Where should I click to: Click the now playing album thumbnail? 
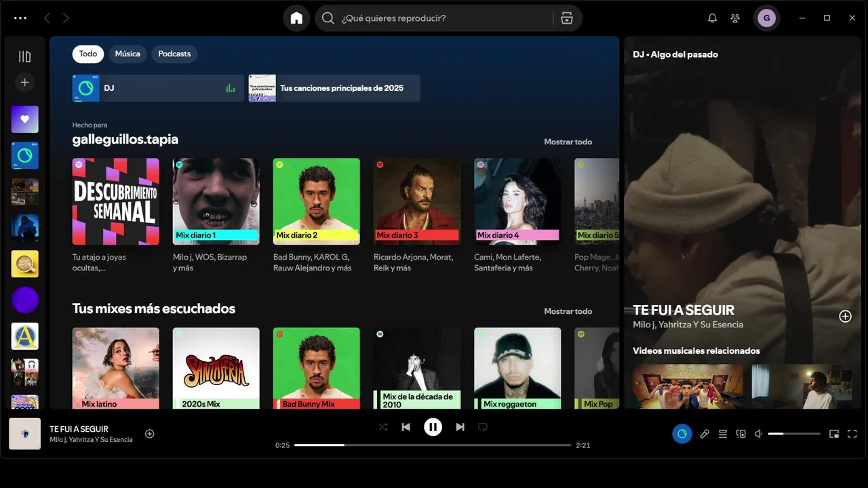pyautogui.click(x=25, y=434)
